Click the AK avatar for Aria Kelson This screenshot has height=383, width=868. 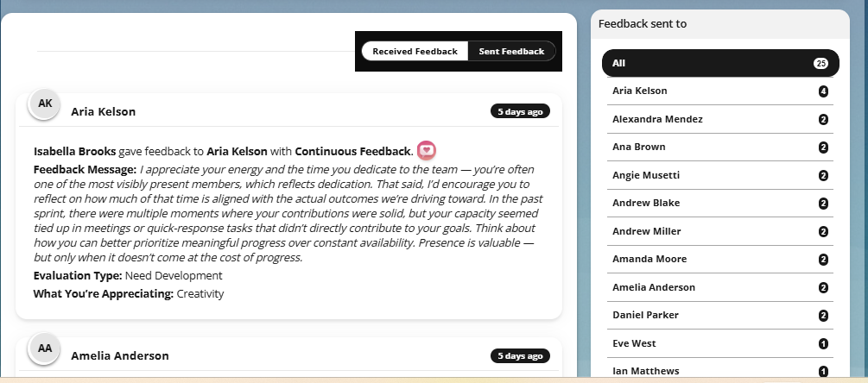coord(45,104)
